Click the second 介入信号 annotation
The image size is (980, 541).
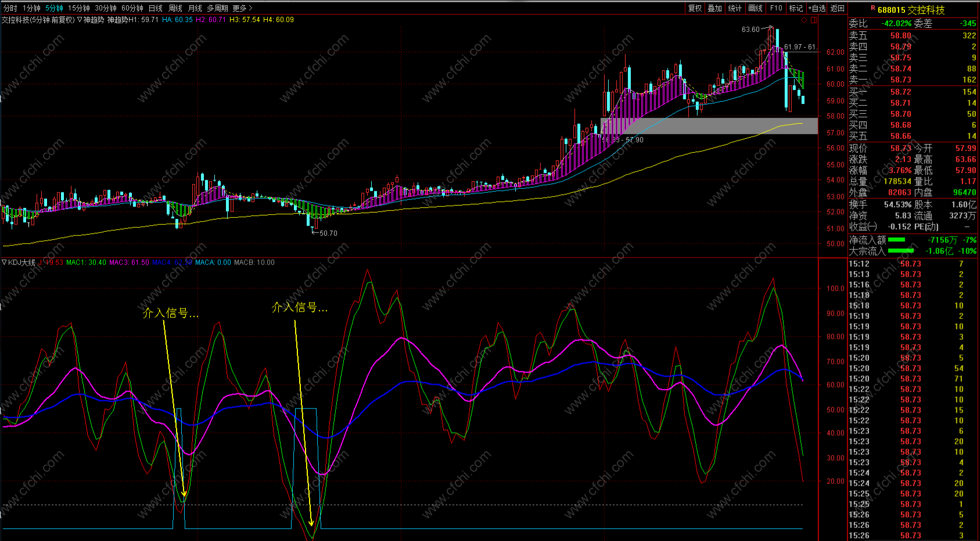(300, 307)
